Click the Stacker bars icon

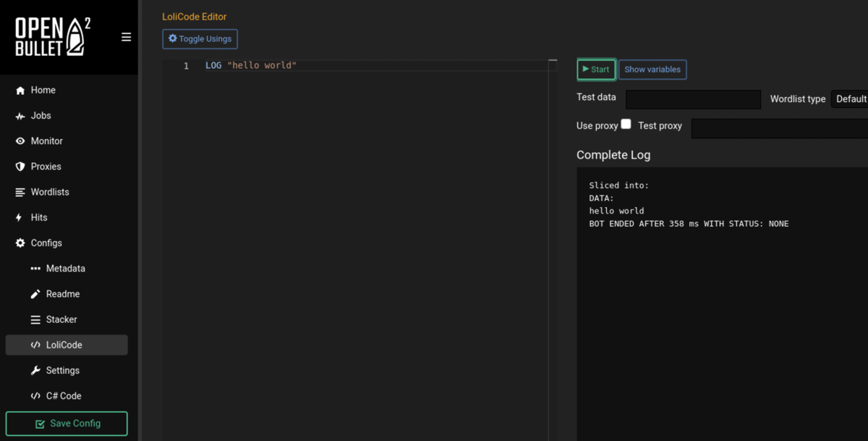tap(35, 319)
